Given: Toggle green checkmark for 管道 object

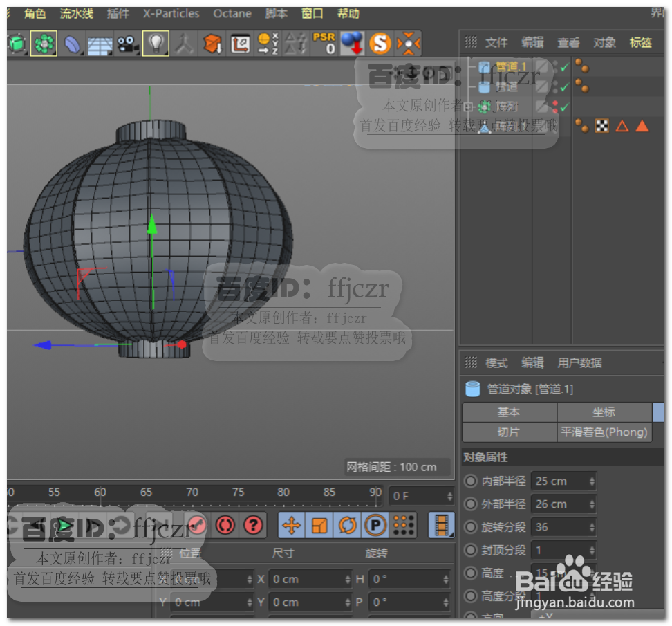Looking at the screenshot, I should 565,87.
